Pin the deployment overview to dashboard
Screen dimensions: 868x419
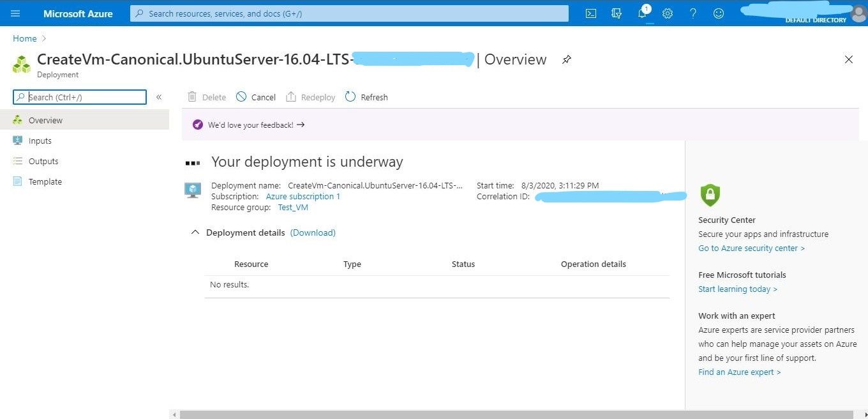566,59
